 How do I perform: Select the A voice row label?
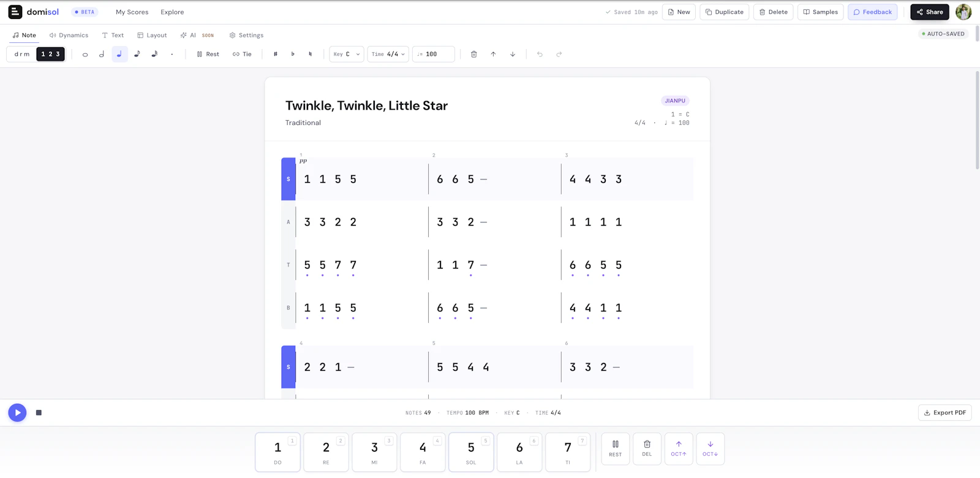(x=288, y=222)
